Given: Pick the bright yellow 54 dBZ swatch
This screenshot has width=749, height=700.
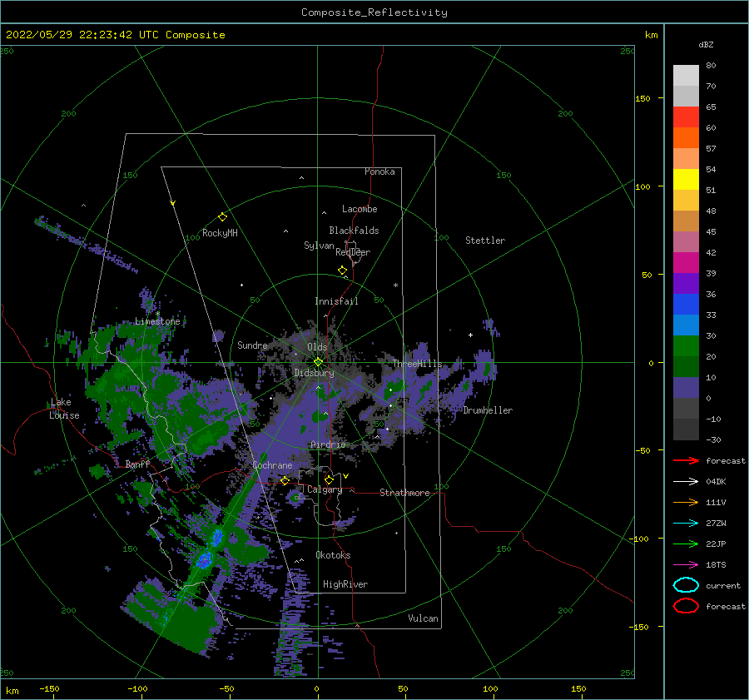Looking at the screenshot, I should 686,180.
